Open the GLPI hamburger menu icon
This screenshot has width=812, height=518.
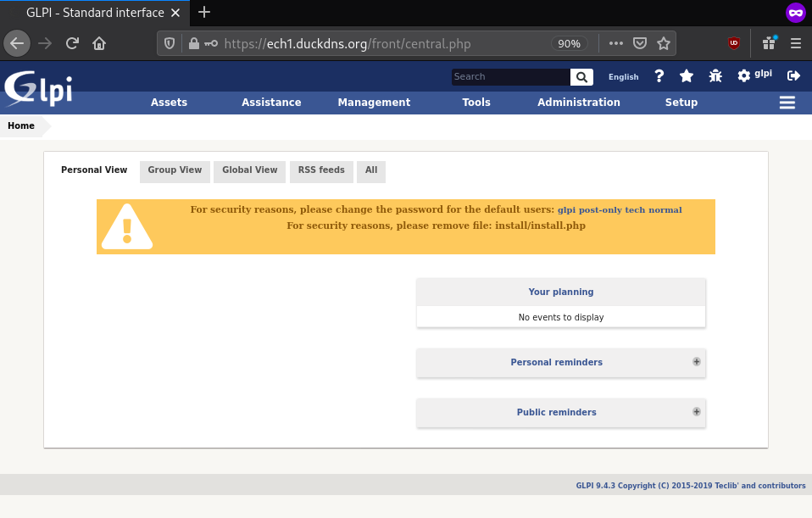pos(787,103)
